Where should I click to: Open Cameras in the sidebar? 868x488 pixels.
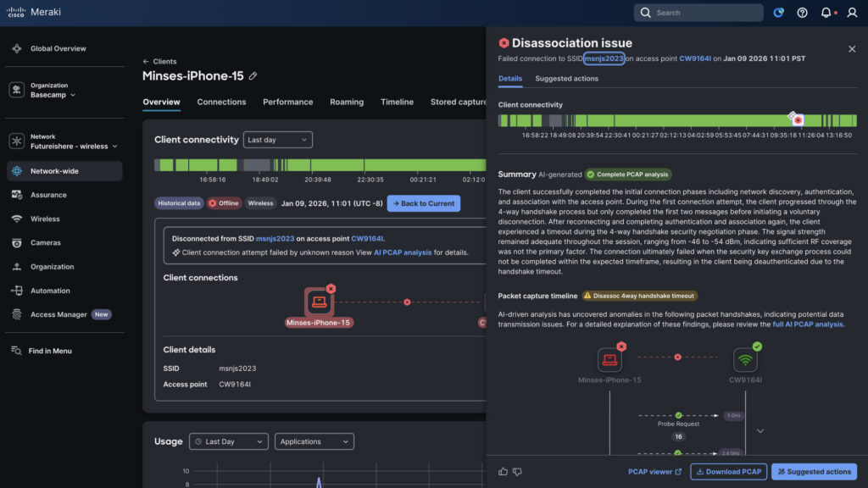coord(45,243)
